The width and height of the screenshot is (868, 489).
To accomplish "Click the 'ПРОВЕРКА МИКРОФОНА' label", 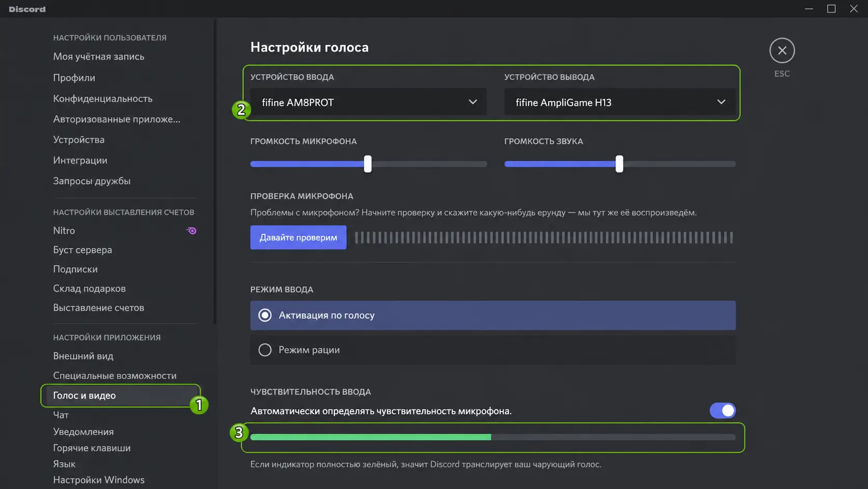I will tap(302, 196).
